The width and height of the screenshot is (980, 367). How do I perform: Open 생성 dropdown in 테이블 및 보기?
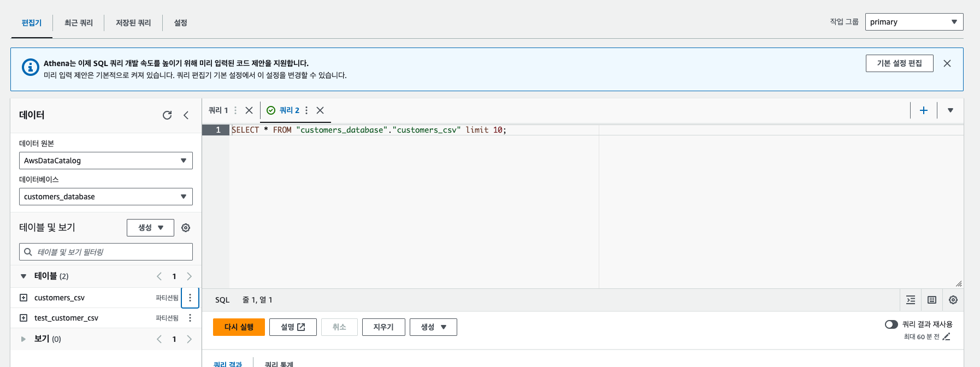(x=150, y=228)
